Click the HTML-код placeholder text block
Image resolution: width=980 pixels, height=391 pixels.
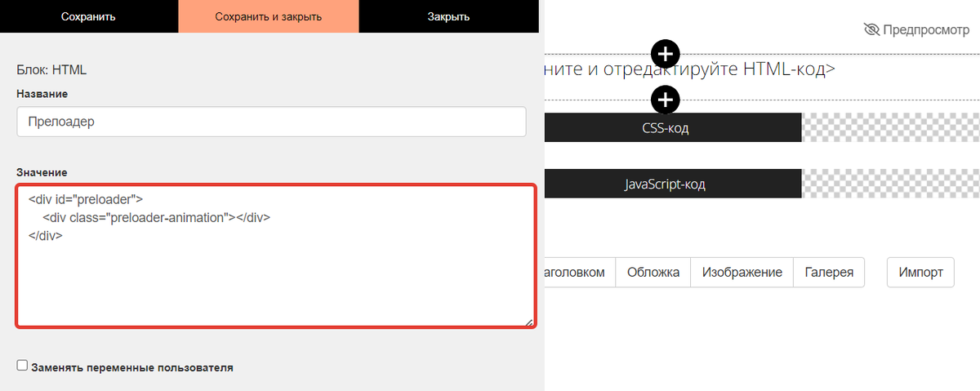pos(690,69)
